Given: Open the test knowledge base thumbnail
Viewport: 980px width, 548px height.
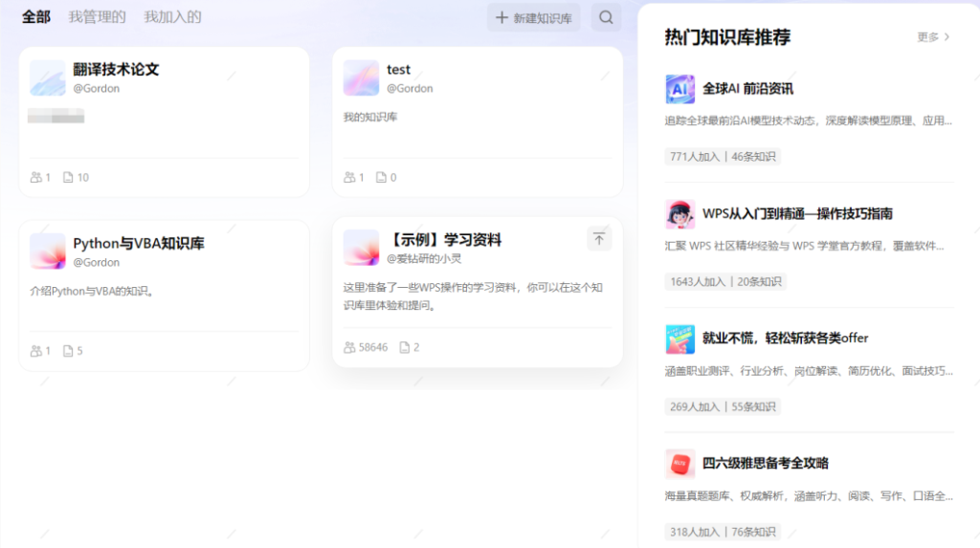Looking at the screenshot, I should pyautogui.click(x=361, y=78).
